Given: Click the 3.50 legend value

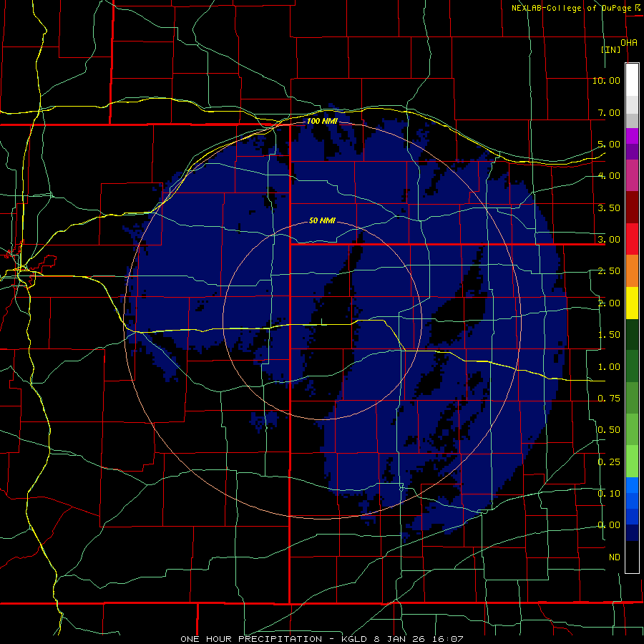Looking at the screenshot, I should 609,208.
